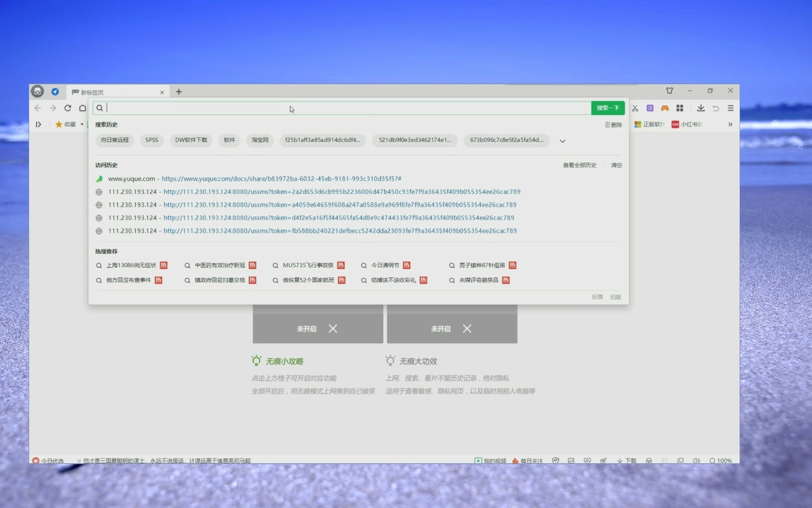Click the rocket speed-up status icon
The height and width of the screenshot is (508, 812).
click(603, 461)
